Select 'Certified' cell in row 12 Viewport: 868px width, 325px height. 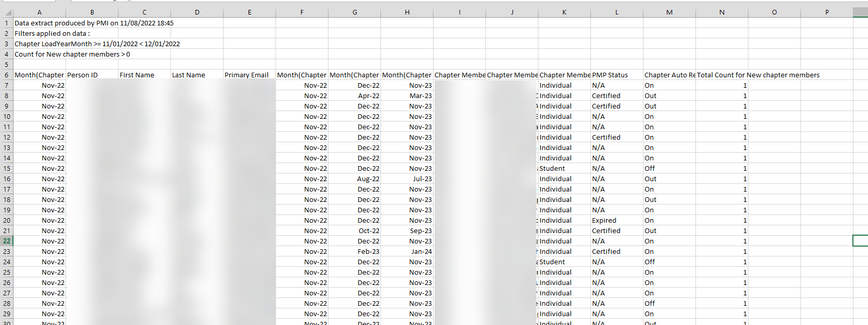(x=617, y=137)
